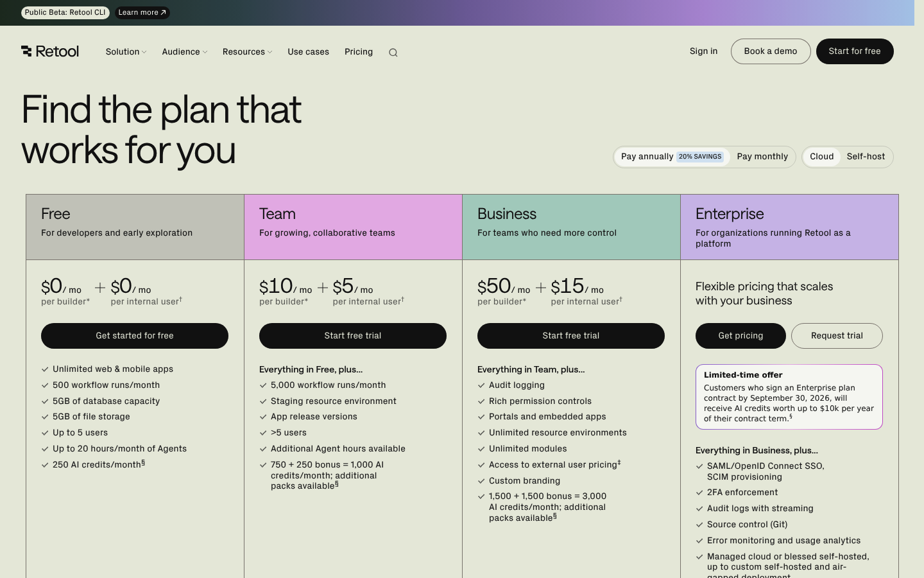Click the Start for free button
Image resolution: width=924 pixels, height=578 pixels.
point(855,51)
